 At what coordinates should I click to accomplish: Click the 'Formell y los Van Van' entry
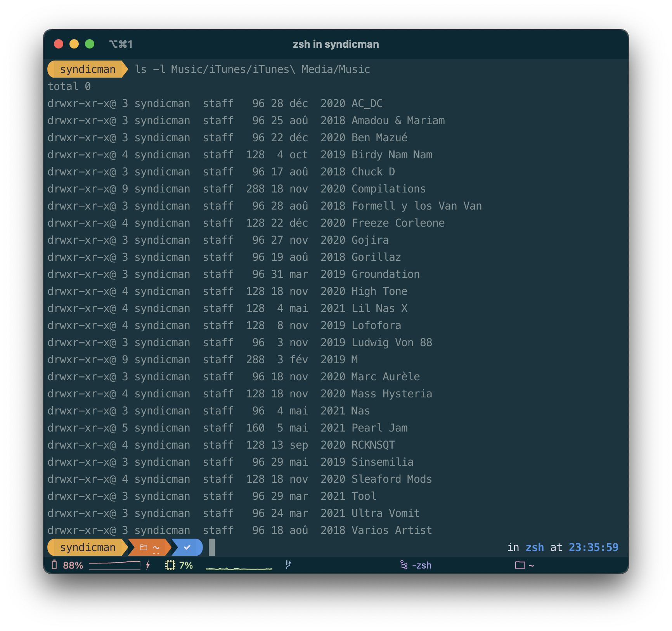point(417,206)
